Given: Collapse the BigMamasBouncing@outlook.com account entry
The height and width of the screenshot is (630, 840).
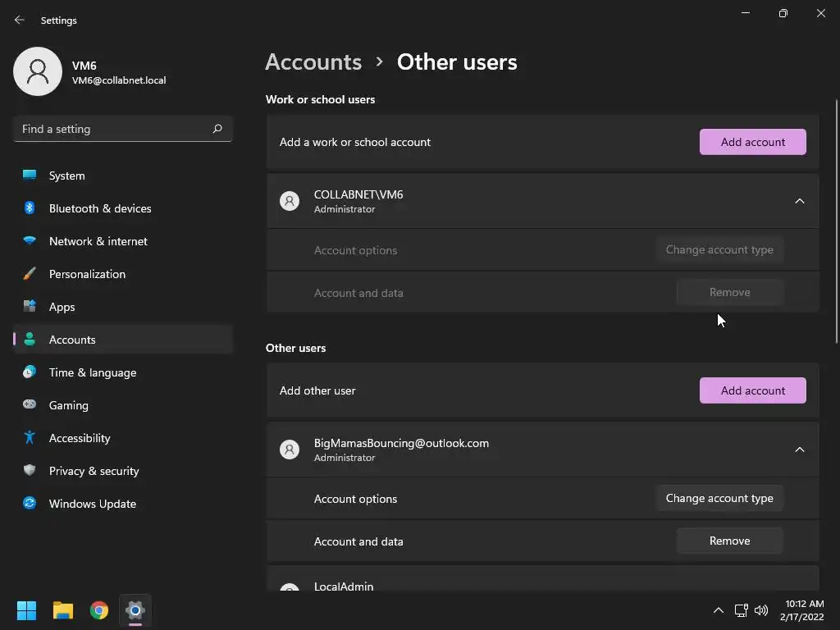Looking at the screenshot, I should (x=800, y=450).
